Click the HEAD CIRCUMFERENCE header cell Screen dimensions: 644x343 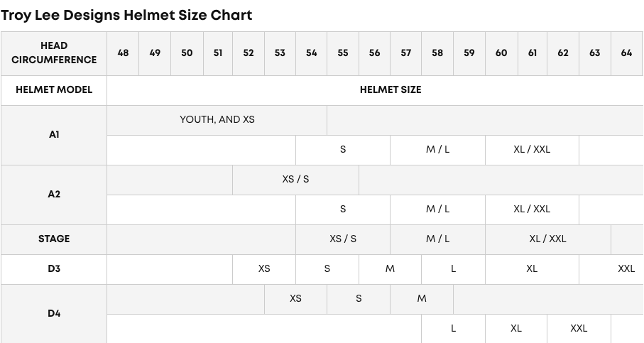coord(54,53)
